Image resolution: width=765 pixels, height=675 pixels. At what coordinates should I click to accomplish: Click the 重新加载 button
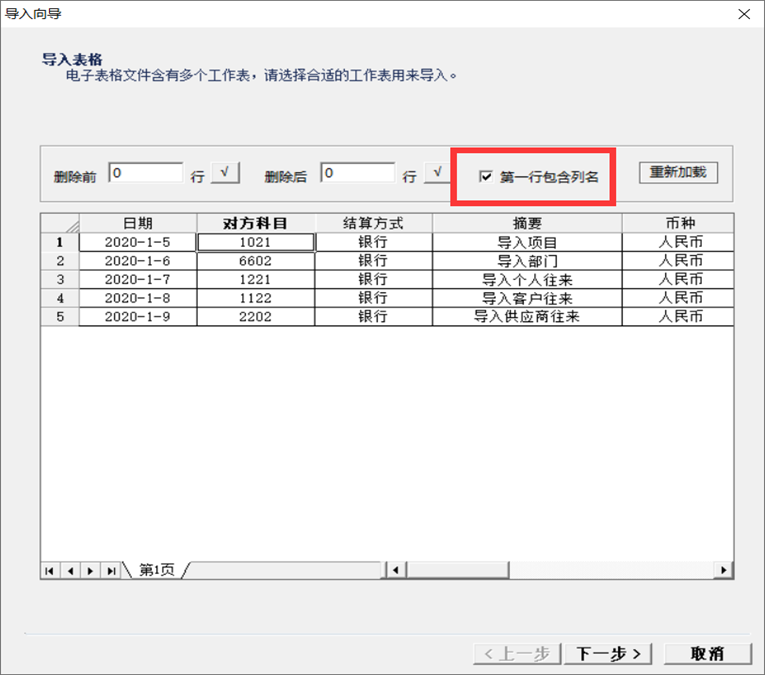678,172
